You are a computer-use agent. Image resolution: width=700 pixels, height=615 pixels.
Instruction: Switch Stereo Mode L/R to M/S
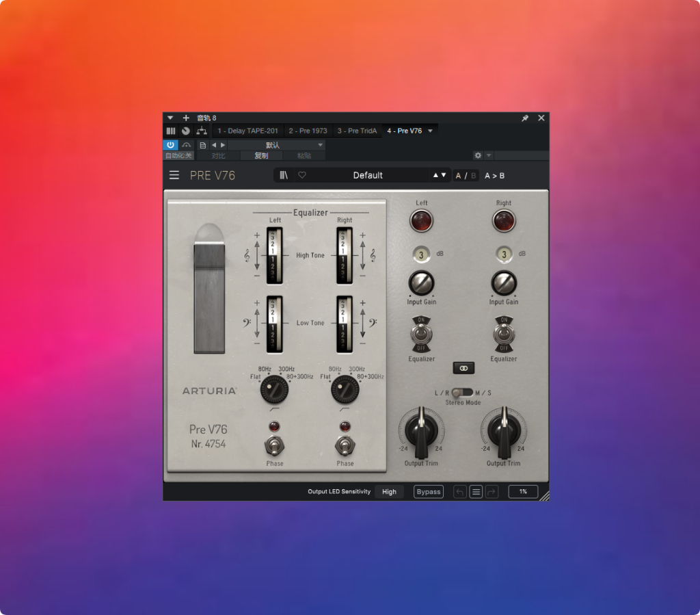point(463,393)
